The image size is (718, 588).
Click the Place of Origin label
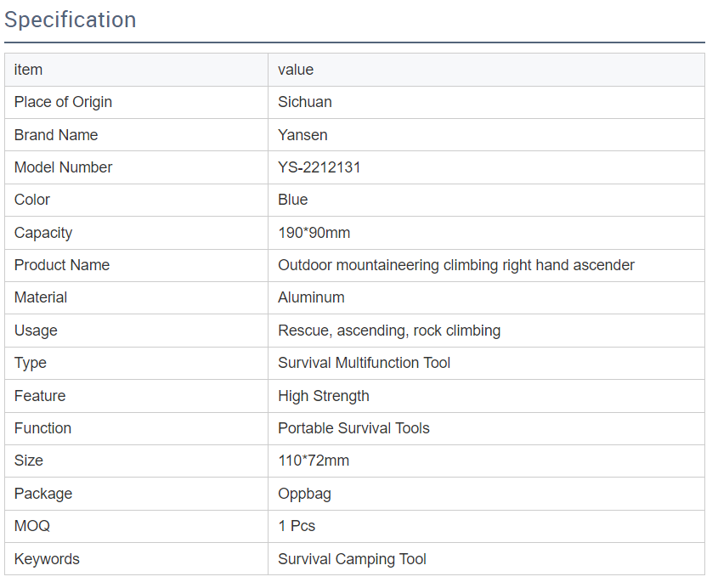point(63,102)
